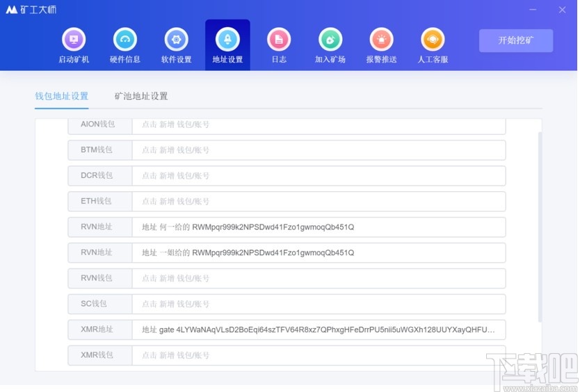
Task: Switch to the 钱包地址设置 tab
Action: coord(61,97)
